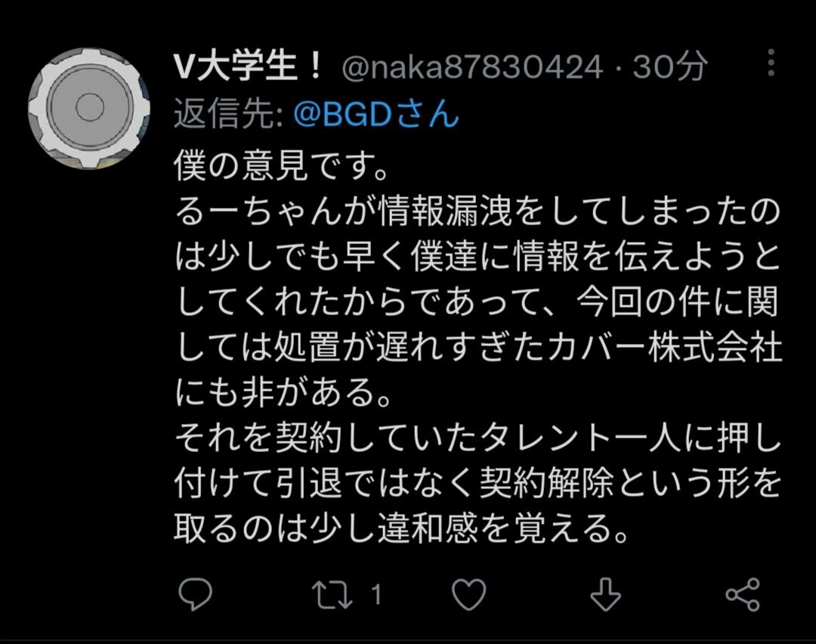Screen dimensions: 816x644
Task: Like the tweet with heart icon
Action: pos(468,594)
